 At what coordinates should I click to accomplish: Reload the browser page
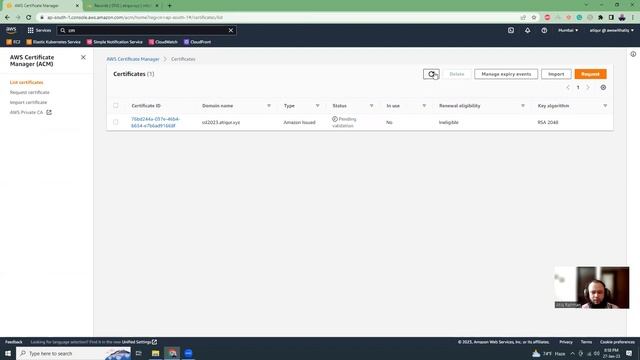click(29, 18)
